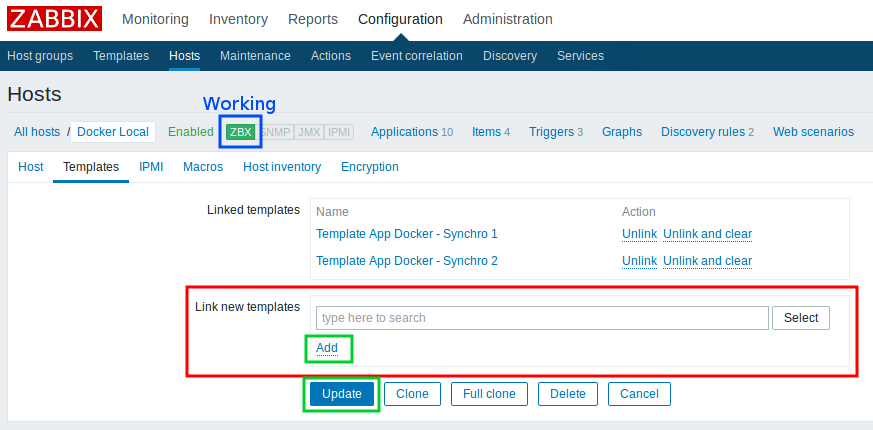Unlink Template App Docker - Synchro 1
873x430 pixels.
click(x=639, y=234)
